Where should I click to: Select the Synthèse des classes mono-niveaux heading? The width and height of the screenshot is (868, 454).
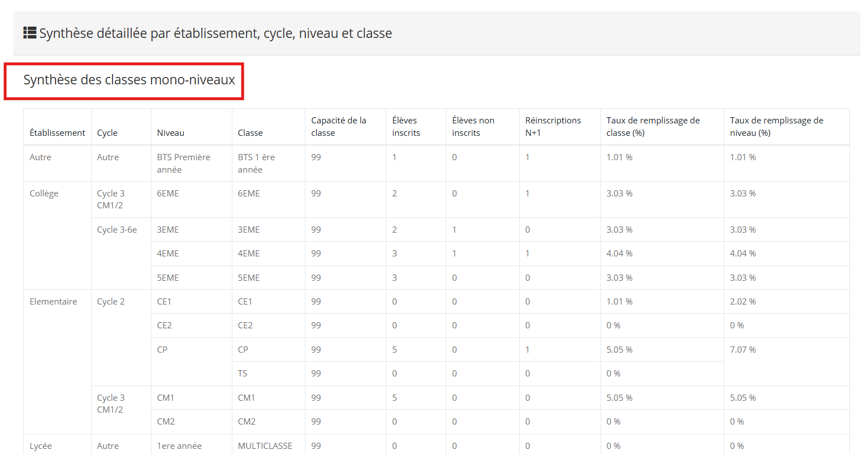[x=129, y=80]
